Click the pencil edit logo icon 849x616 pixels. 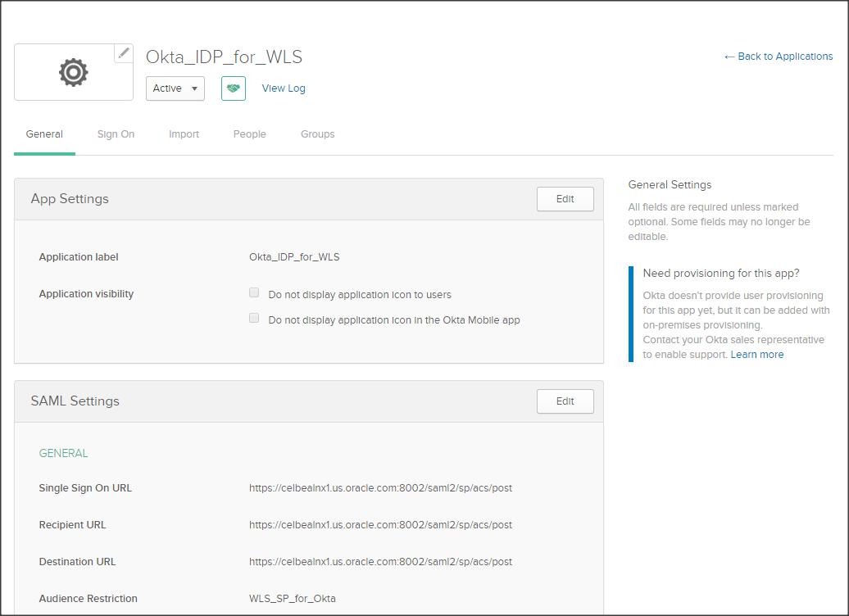(124, 53)
